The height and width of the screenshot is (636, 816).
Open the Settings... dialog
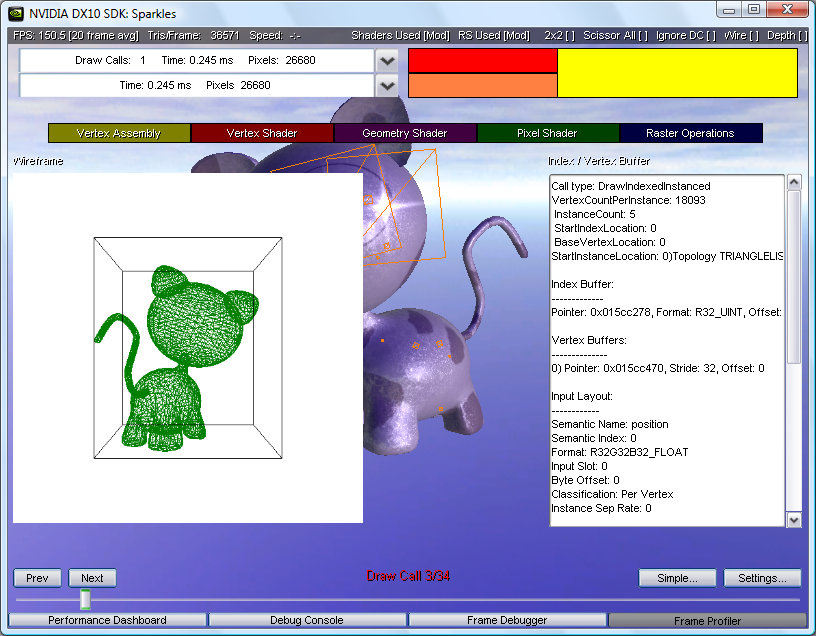click(x=762, y=578)
